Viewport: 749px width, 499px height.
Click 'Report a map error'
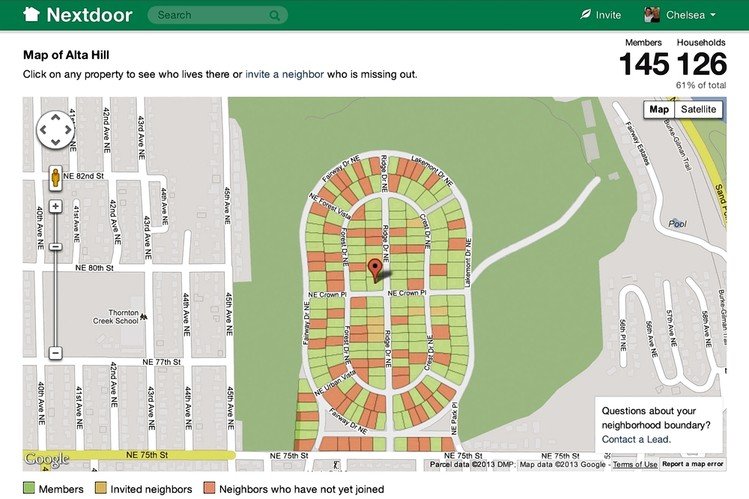[x=693, y=464]
